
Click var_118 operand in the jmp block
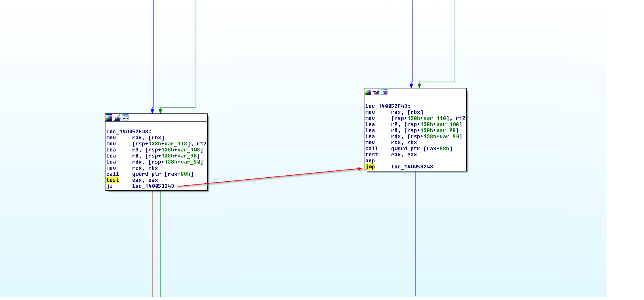(435, 118)
